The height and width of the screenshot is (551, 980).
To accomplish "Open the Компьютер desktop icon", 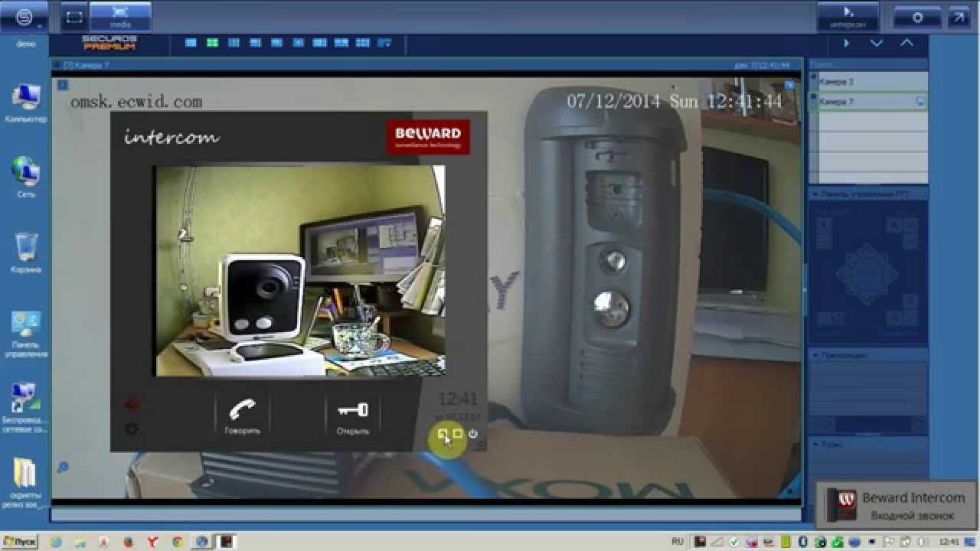I will (x=26, y=103).
